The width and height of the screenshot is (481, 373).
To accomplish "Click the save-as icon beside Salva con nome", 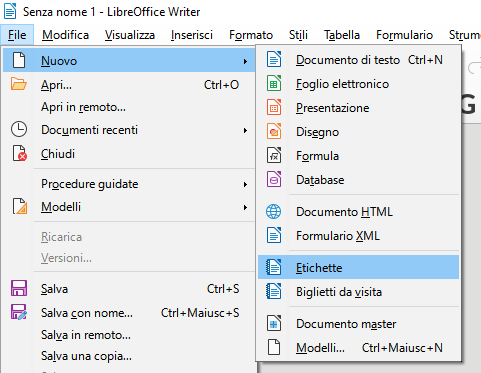I will pos(19,312).
